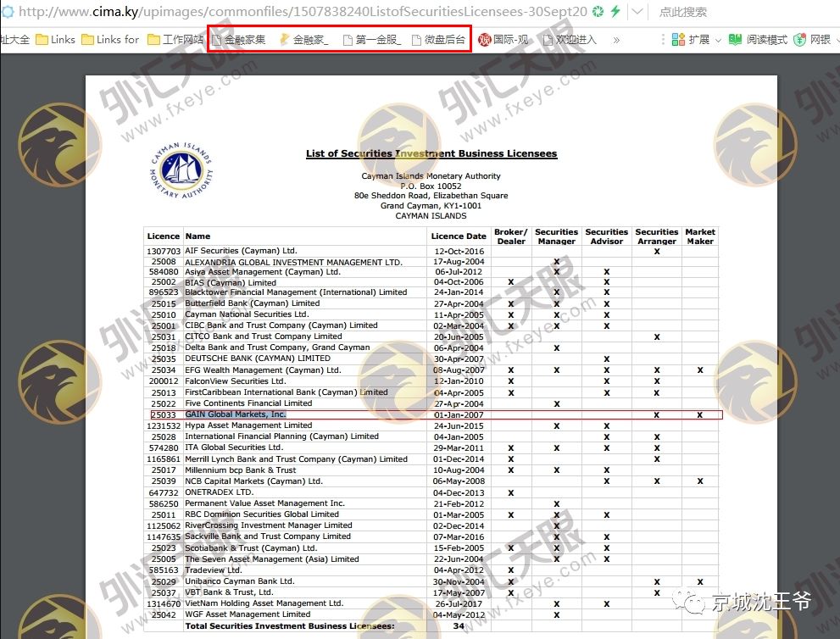Open the 微盘后台 bookmark
This screenshot has height=639, width=840.
click(439, 40)
